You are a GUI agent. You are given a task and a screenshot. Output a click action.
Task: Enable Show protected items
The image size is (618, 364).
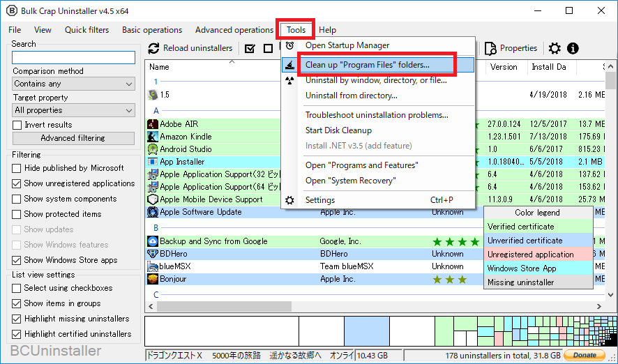point(17,215)
